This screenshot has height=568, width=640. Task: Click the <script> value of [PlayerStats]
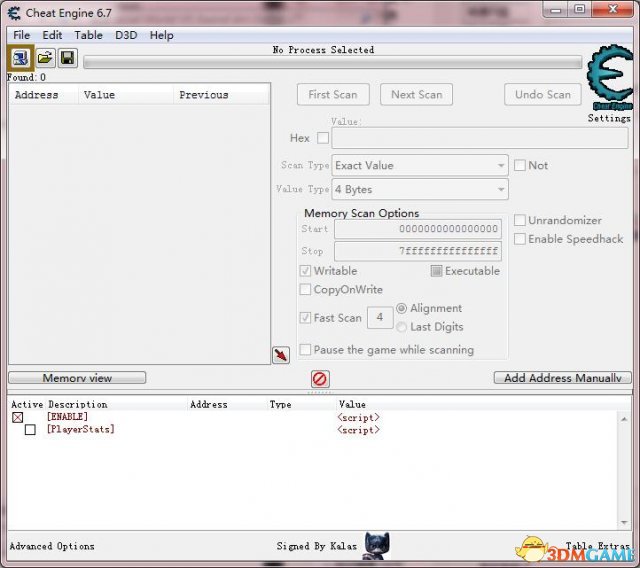coord(358,430)
